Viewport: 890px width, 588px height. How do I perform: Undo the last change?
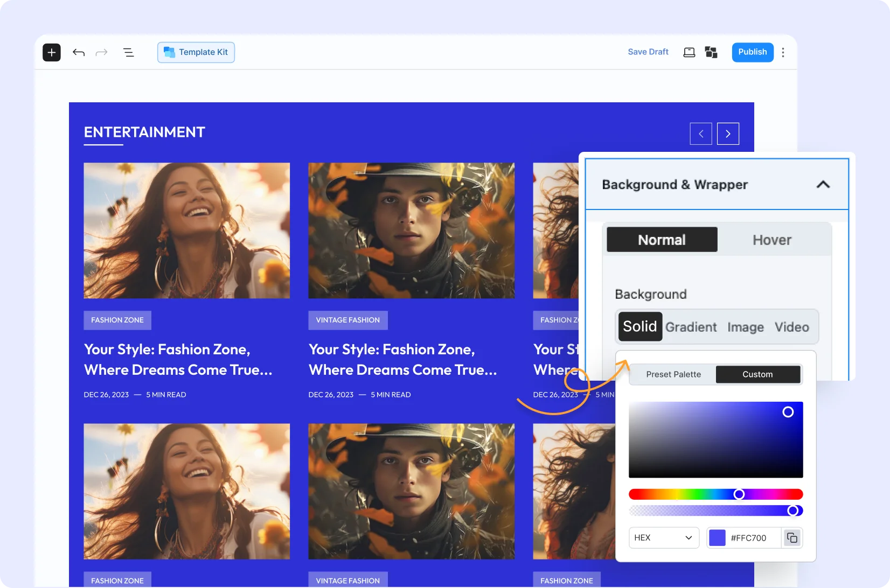[x=78, y=52]
